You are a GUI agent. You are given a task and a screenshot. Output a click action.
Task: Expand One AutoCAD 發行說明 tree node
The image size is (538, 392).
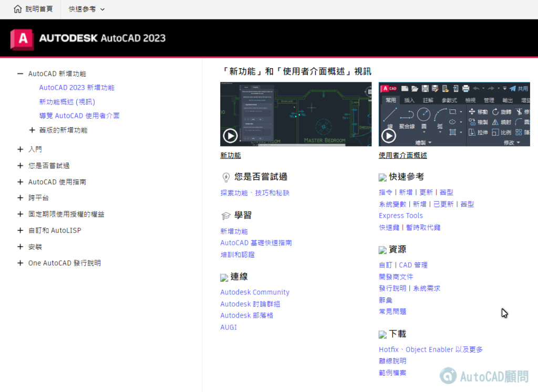click(x=20, y=263)
